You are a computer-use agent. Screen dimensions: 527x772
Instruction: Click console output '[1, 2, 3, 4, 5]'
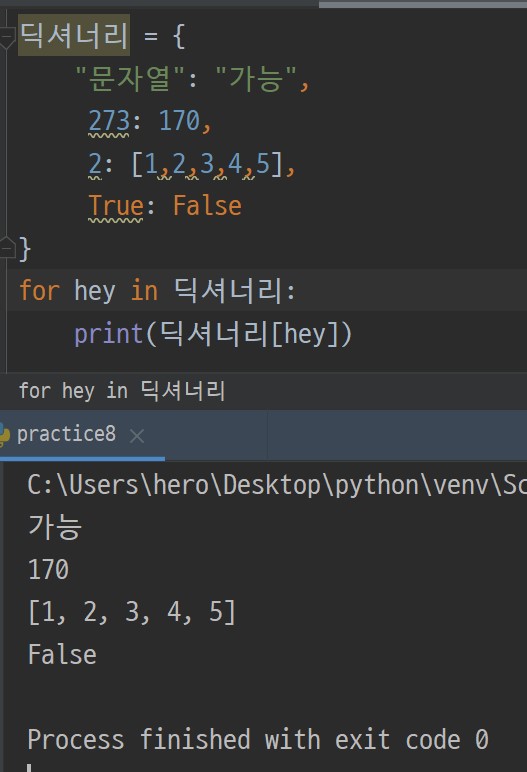coord(132,612)
